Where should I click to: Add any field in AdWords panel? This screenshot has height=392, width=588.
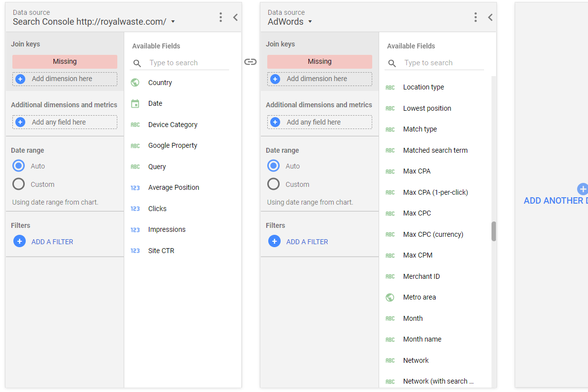click(320, 122)
